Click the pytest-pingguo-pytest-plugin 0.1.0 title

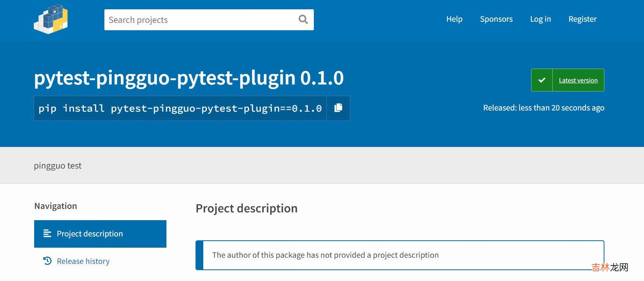pyautogui.click(x=189, y=78)
